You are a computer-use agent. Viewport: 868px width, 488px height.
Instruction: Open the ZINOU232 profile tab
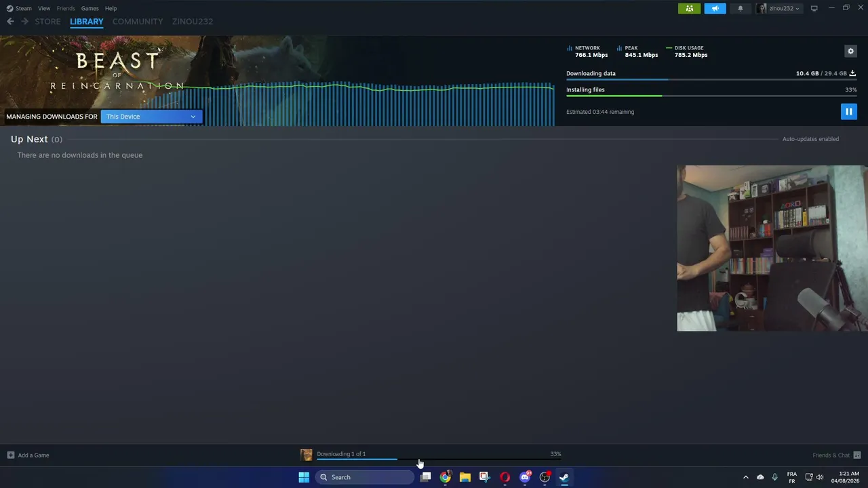click(x=193, y=22)
